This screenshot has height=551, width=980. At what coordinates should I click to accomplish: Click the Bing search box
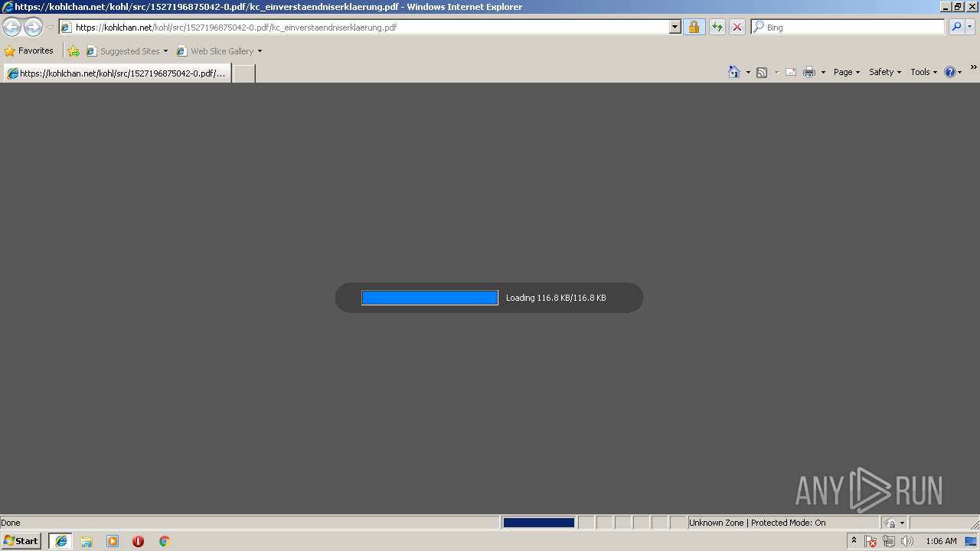point(848,28)
